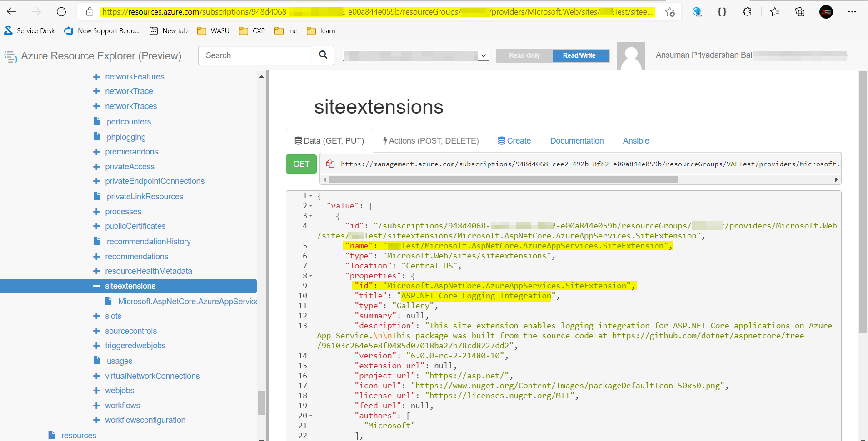Image resolution: width=868 pixels, height=441 pixels.
Task: Expand the networkTrace node
Action: coord(96,91)
